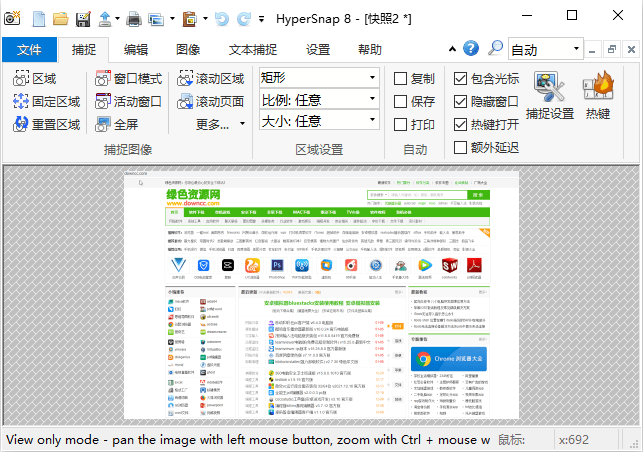Click the HyperSnap 8 - [快照2 *] title text
The height and width of the screenshot is (452, 643).
tap(344, 19)
